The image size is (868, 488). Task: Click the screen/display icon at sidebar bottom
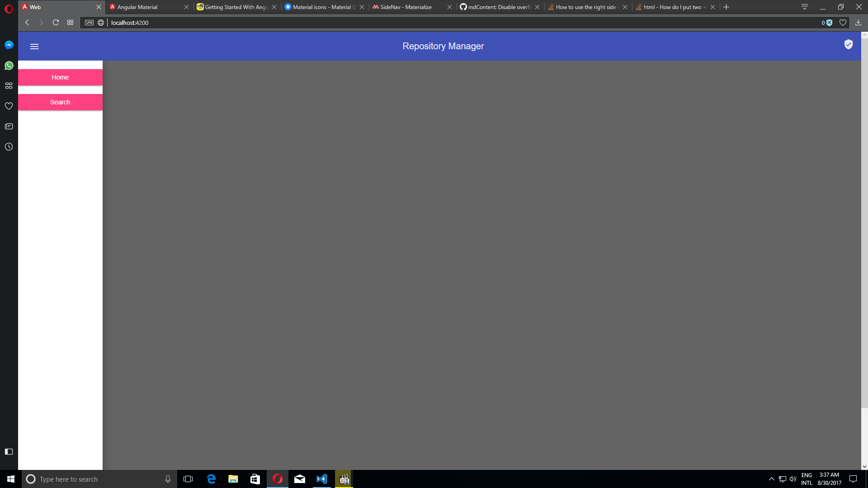[x=8, y=451]
